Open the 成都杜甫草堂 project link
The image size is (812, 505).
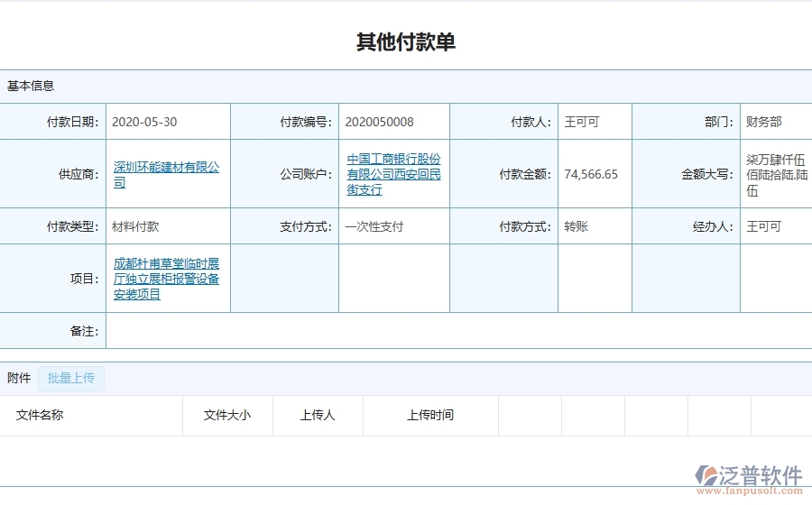tap(166, 279)
